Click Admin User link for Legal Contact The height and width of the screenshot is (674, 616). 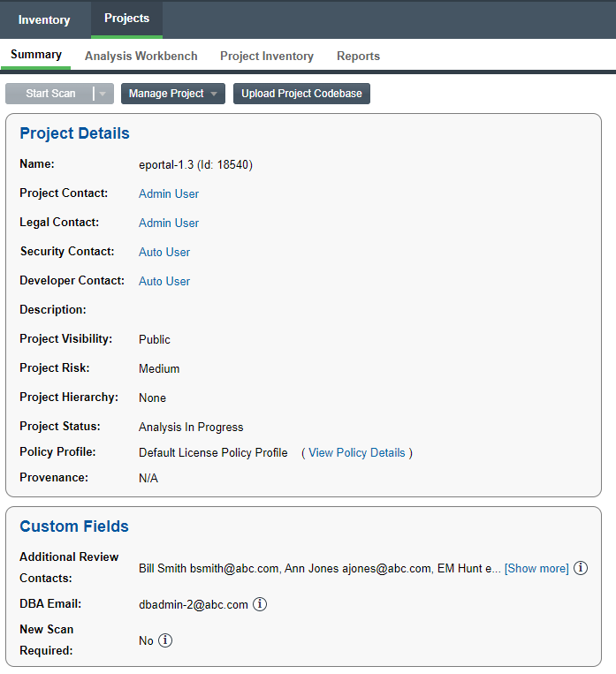[x=169, y=223]
